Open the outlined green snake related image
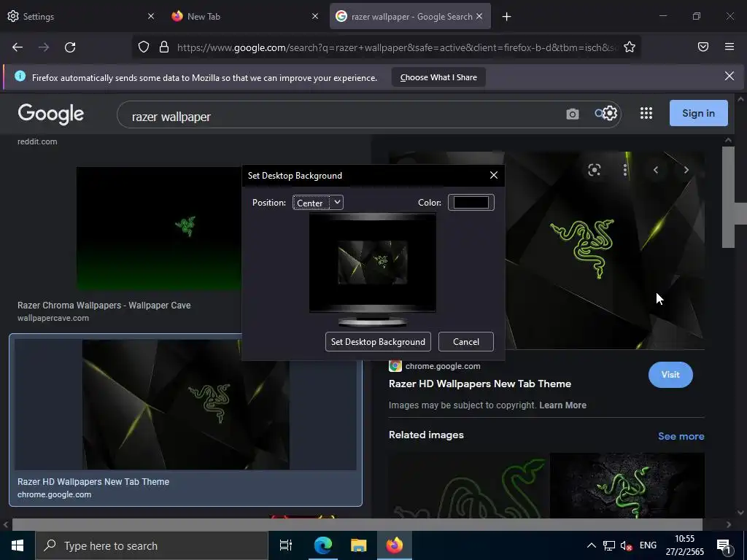The image size is (747, 560). click(x=468, y=485)
